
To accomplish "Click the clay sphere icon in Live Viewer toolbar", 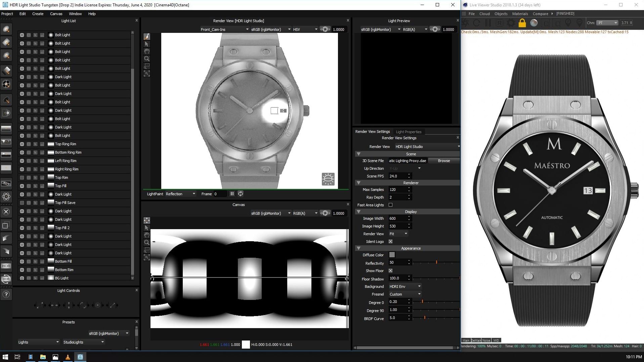I will point(534,23).
